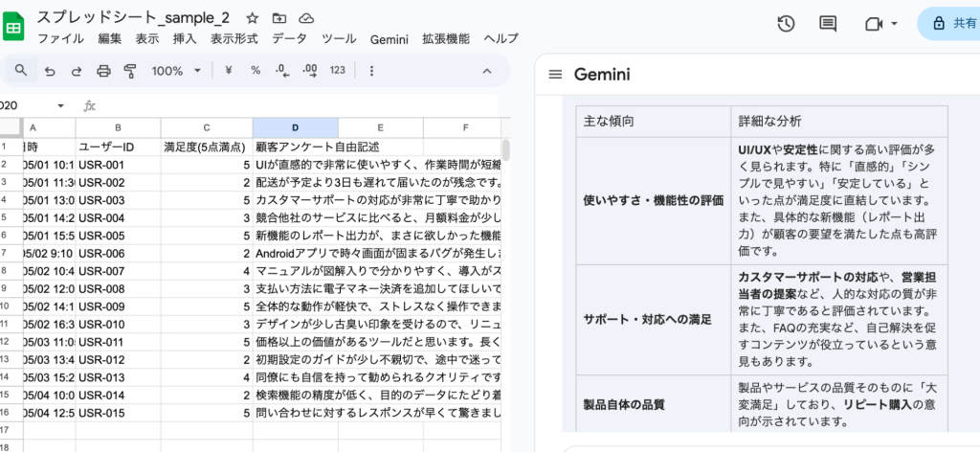980x453 pixels.
Task: Select column B header
Action: tap(118, 127)
